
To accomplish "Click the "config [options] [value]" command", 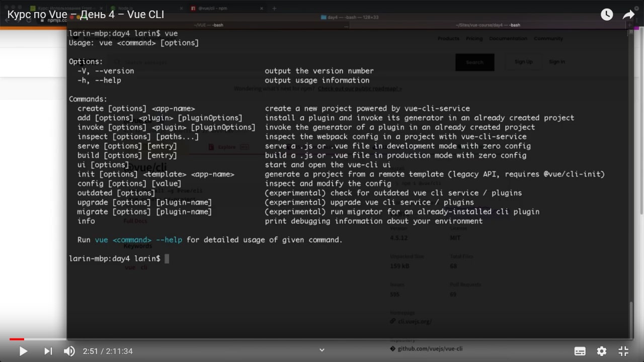I will pyautogui.click(x=129, y=184).
